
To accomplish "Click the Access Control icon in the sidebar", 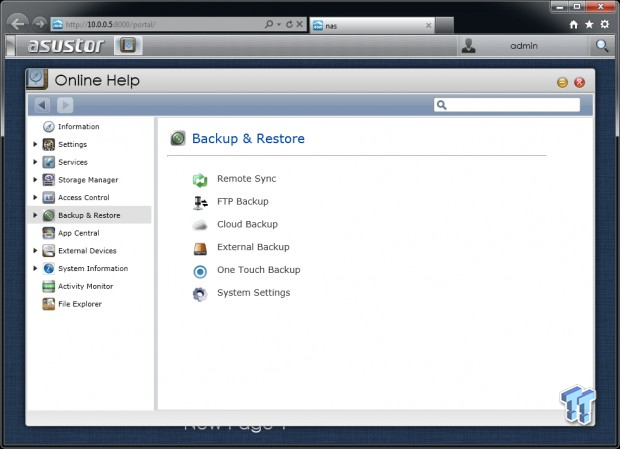I will 49,198.
